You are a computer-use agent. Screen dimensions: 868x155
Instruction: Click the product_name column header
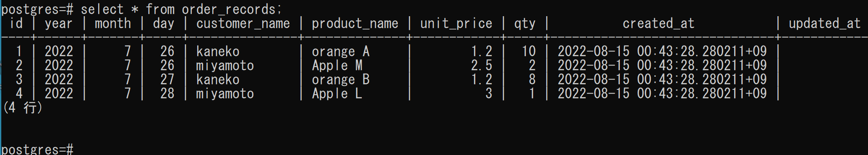pos(355,23)
